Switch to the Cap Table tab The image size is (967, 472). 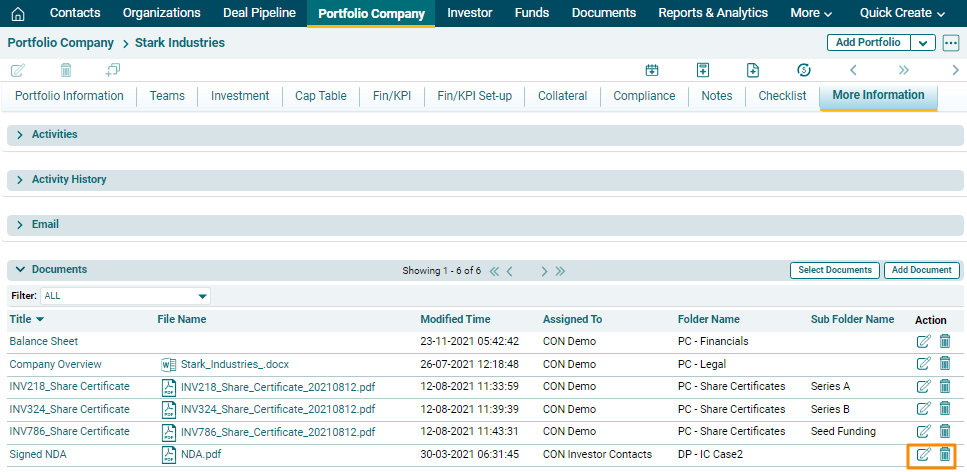point(320,96)
